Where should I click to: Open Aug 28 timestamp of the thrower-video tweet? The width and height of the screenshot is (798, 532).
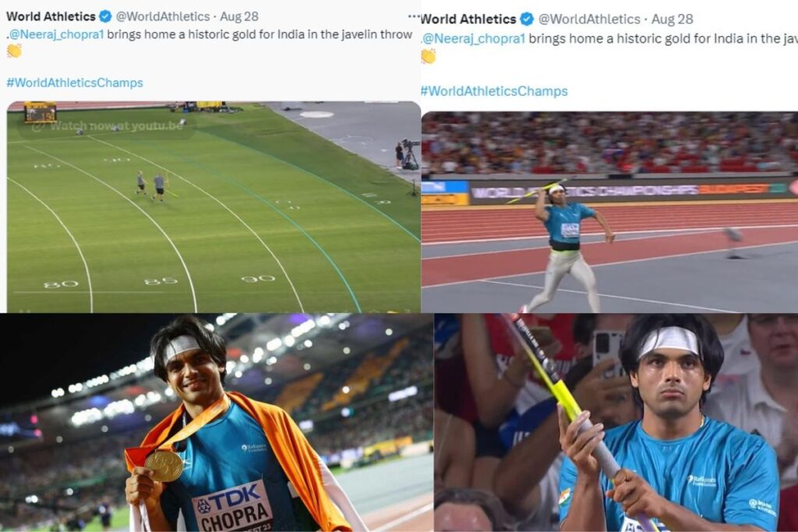[673, 19]
